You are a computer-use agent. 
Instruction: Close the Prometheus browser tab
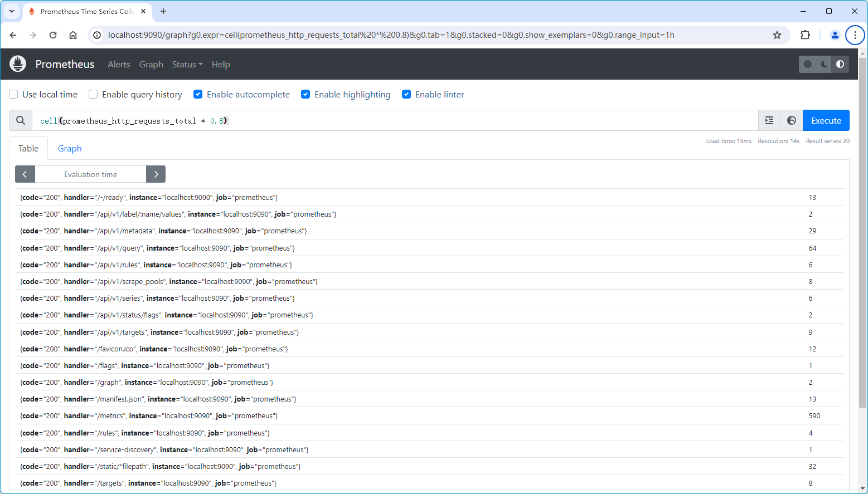click(x=143, y=11)
